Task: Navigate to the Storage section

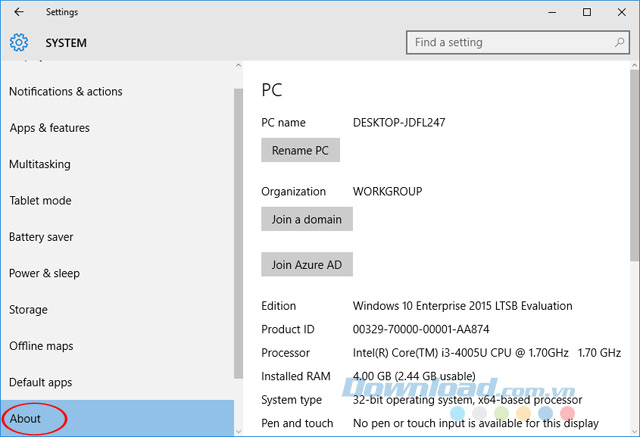Action: point(28,310)
